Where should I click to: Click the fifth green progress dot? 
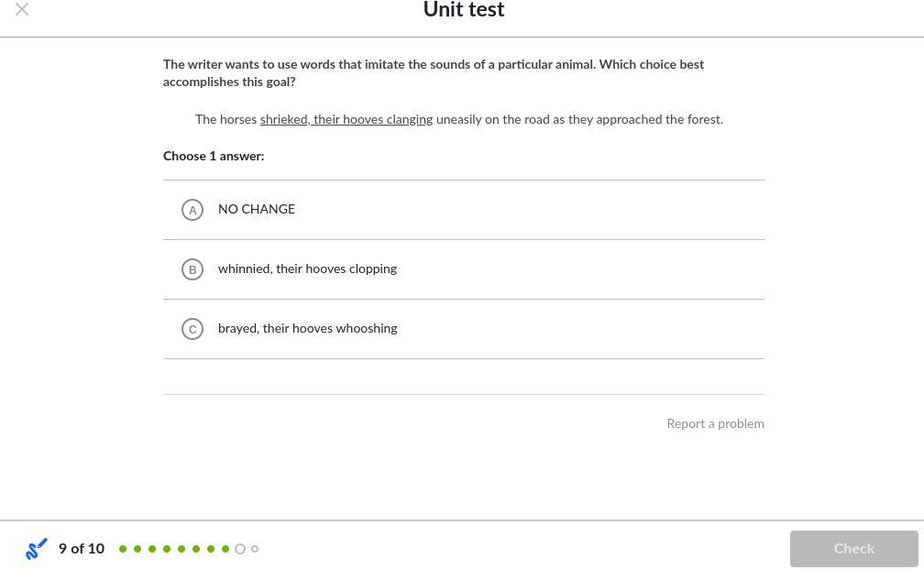[181, 549]
